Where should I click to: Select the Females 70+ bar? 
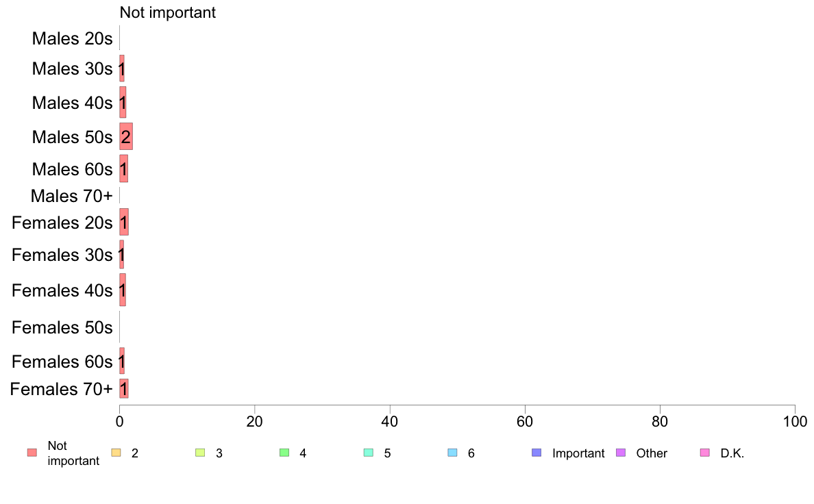[124, 389]
